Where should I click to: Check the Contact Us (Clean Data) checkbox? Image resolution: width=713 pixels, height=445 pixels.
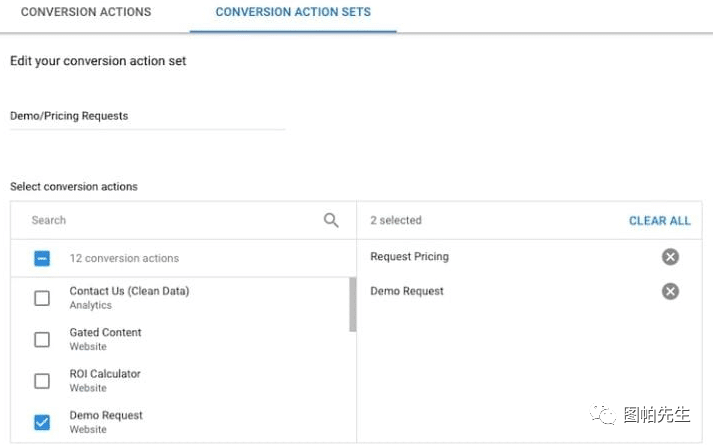pyautogui.click(x=42, y=298)
